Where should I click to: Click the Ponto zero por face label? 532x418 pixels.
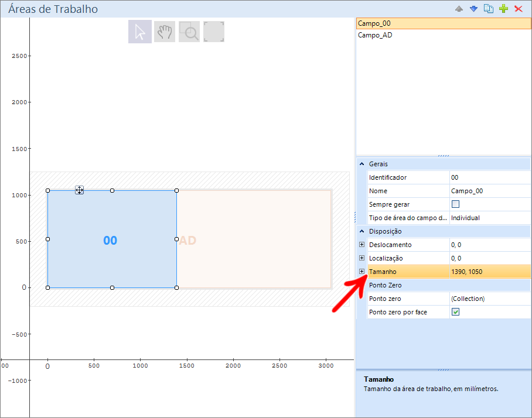click(398, 312)
